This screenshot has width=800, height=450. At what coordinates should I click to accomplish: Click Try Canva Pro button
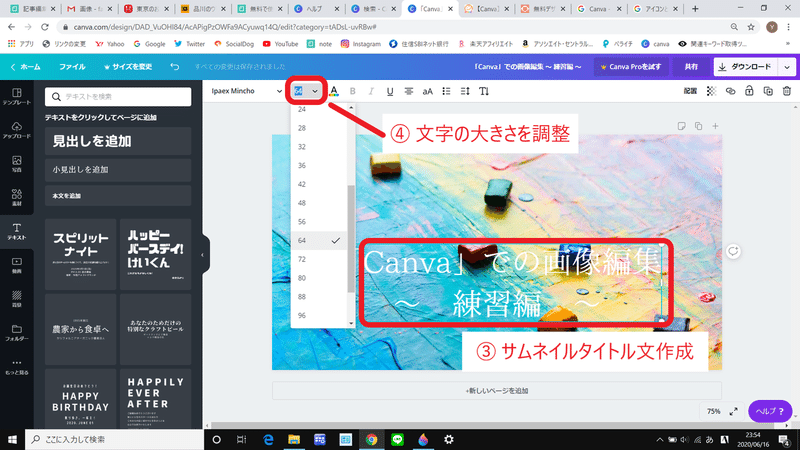pyautogui.click(x=631, y=67)
